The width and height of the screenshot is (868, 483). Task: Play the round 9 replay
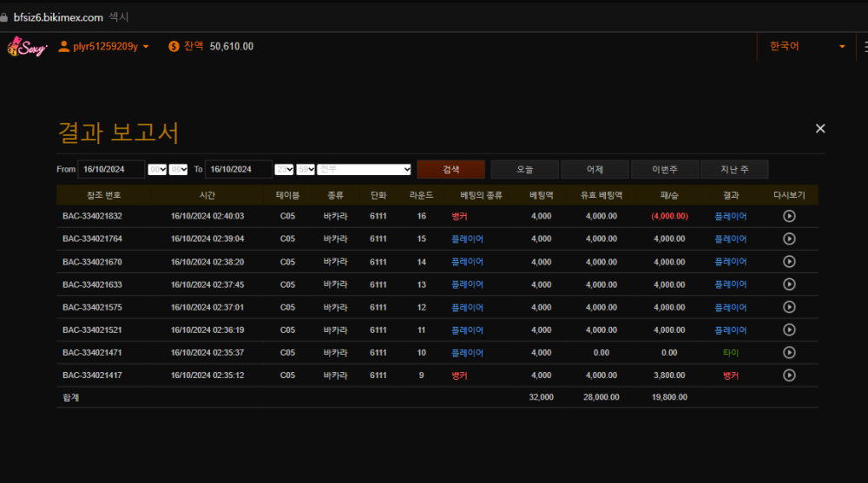(x=789, y=375)
